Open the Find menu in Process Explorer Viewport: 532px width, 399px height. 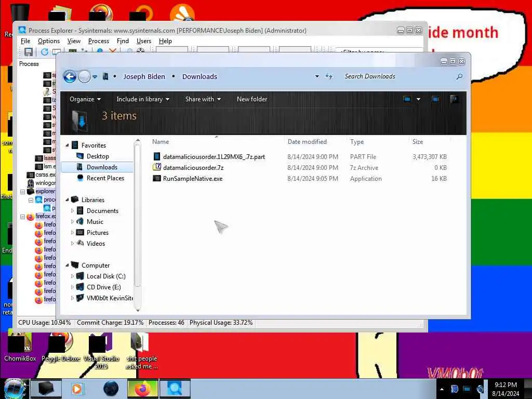coord(123,41)
